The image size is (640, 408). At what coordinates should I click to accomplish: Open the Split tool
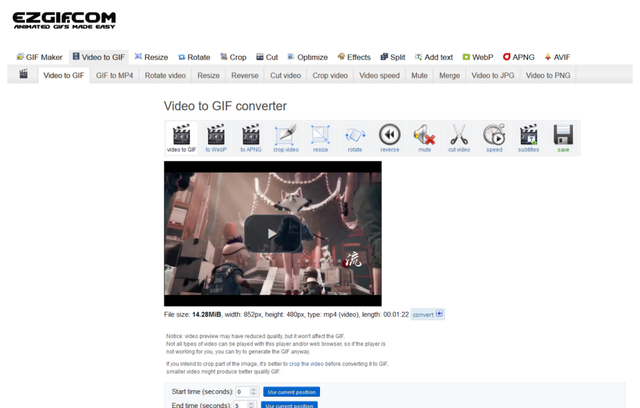point(393,57)
